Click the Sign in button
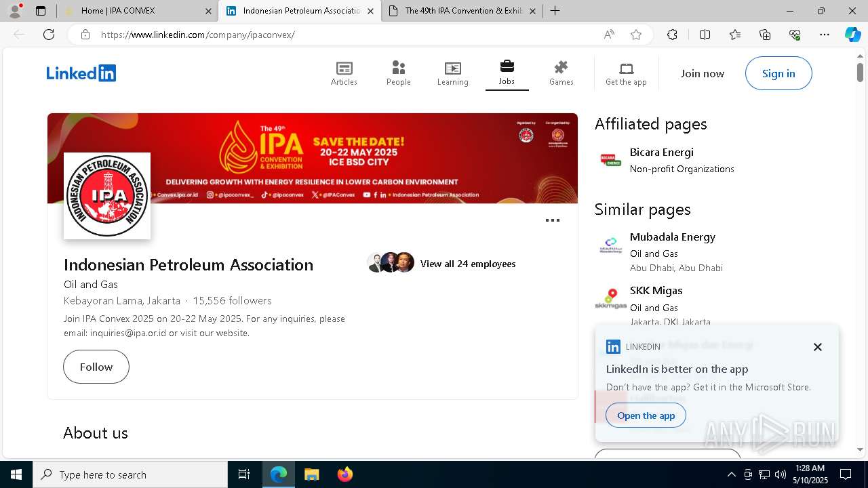The height and width of the screenshot is (488, 868). coord(778,73)
